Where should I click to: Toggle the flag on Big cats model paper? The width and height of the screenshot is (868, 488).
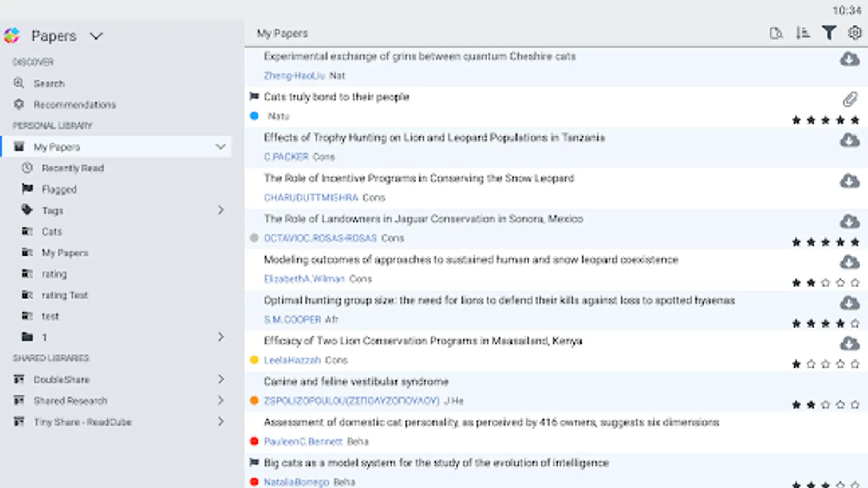pyautogui.click(x=254, y=463)
